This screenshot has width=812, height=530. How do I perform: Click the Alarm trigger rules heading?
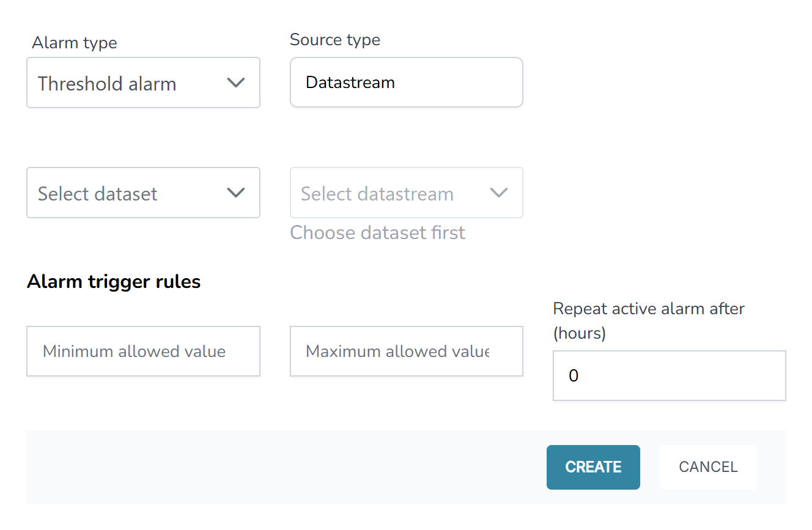(x=114, y=281)
